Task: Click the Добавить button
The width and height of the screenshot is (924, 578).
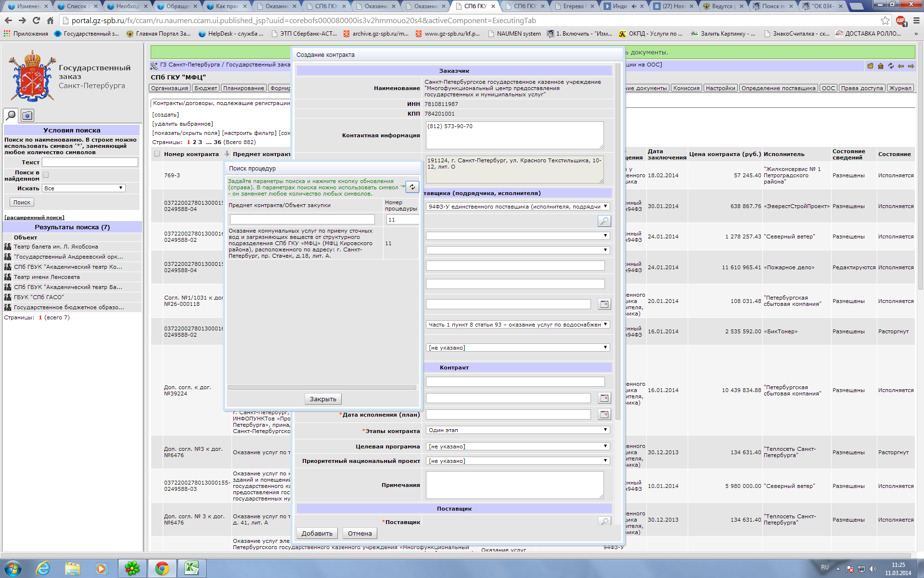Action: [x=317, y=533]
